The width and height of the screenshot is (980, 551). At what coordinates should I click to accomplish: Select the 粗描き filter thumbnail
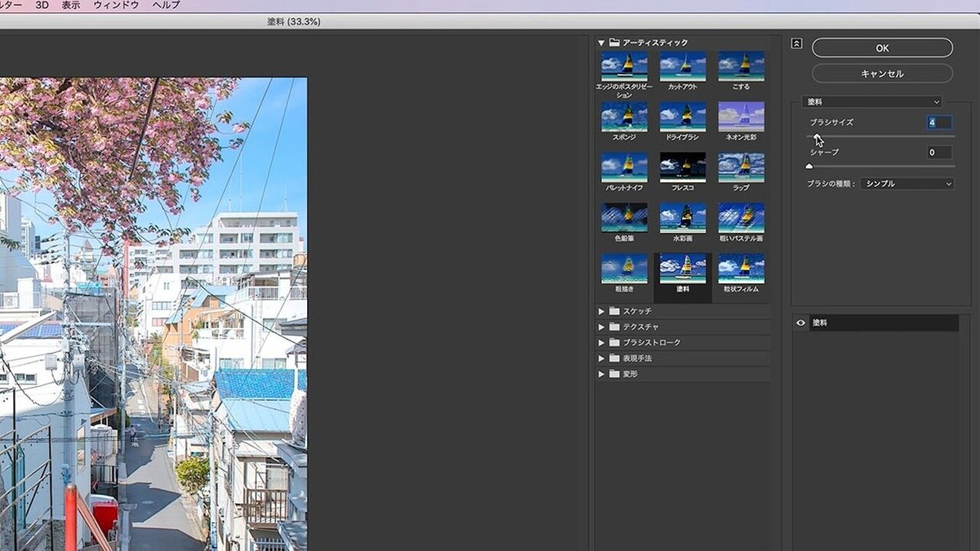point(624,269)
